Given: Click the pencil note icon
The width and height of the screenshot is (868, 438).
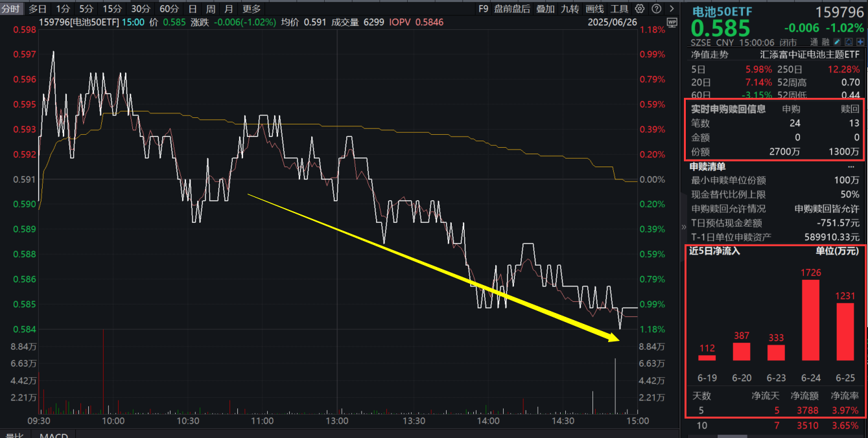Looking at the screenshot, I should (837, 42).
